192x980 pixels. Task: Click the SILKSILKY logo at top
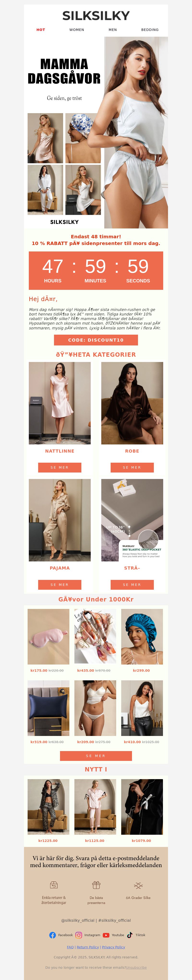tap(96, 16)
